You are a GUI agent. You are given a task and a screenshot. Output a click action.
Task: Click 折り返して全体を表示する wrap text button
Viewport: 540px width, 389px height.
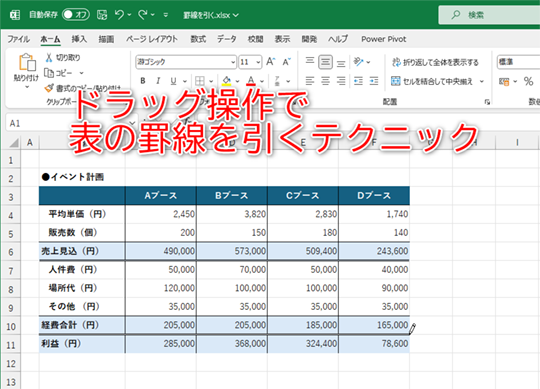pyautogui.click(x=435, y=62)
